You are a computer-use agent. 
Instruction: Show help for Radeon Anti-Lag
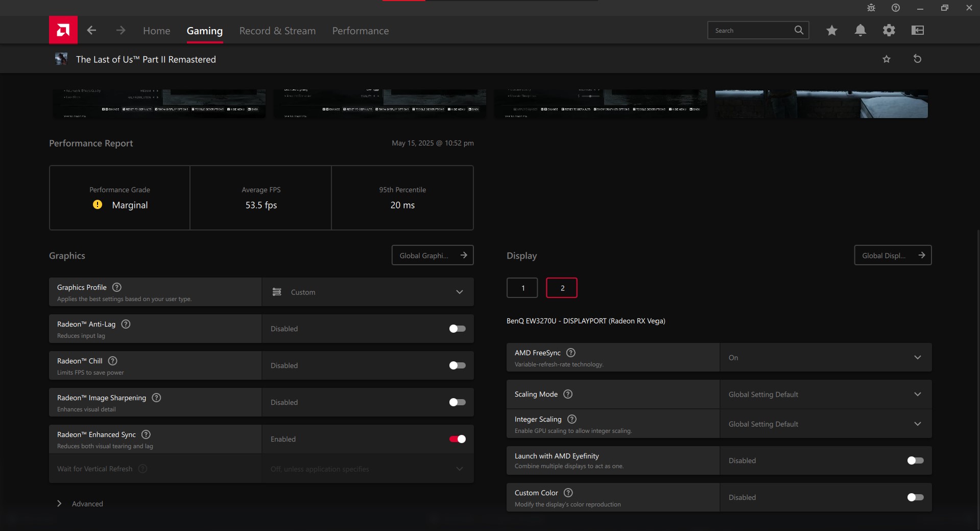tap(126, 324)
